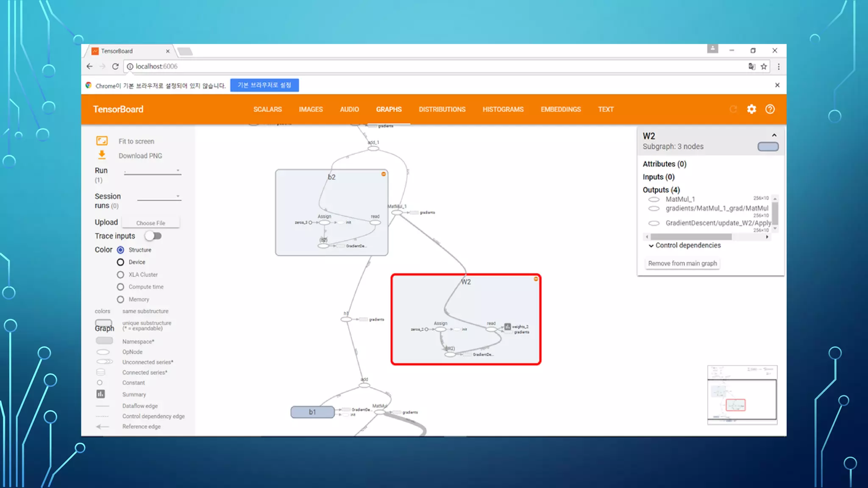The width and height of the screenshot is (868, 488).
Task: Click the Fit to screen icon
Action: click(x=102, y=141)
